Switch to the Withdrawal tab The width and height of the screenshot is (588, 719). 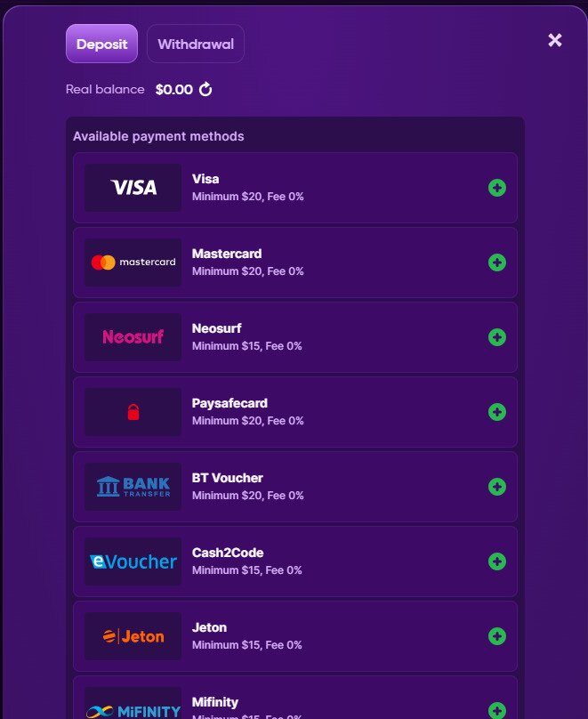click(x=196, y=44)
